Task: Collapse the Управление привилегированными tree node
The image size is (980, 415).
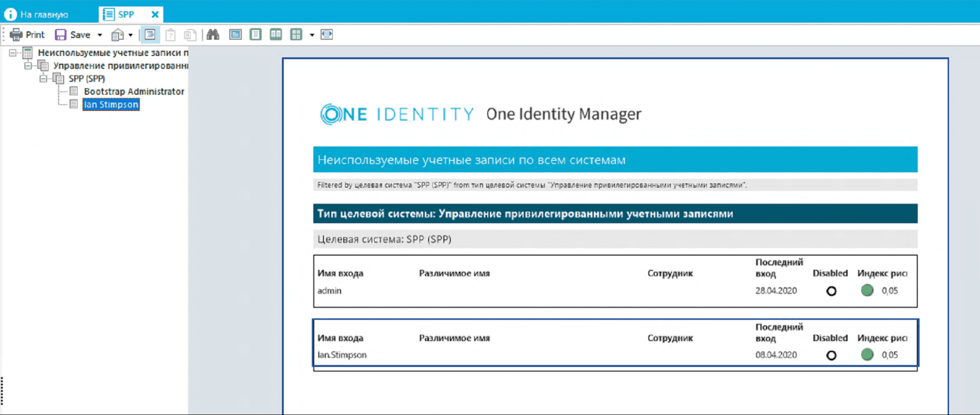Action: click(28, 65)
